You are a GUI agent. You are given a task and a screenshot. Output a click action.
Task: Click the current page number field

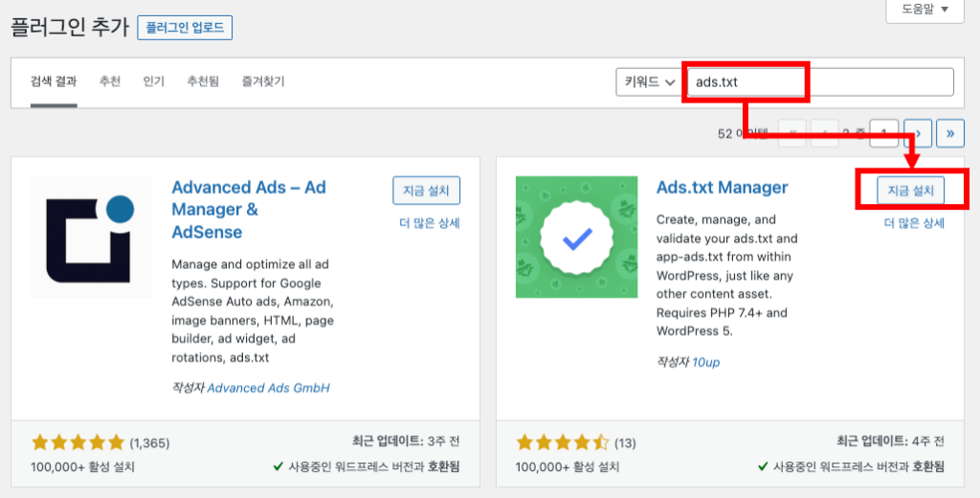(x=883, y=133)
